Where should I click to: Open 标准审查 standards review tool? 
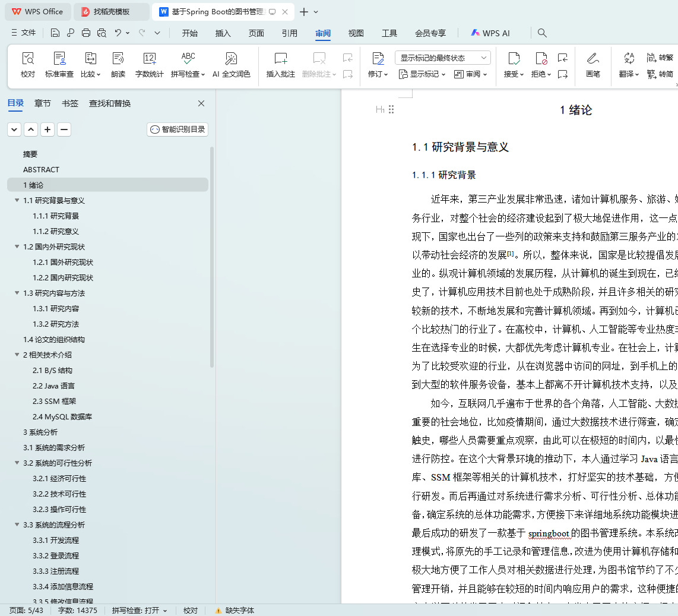59,65
